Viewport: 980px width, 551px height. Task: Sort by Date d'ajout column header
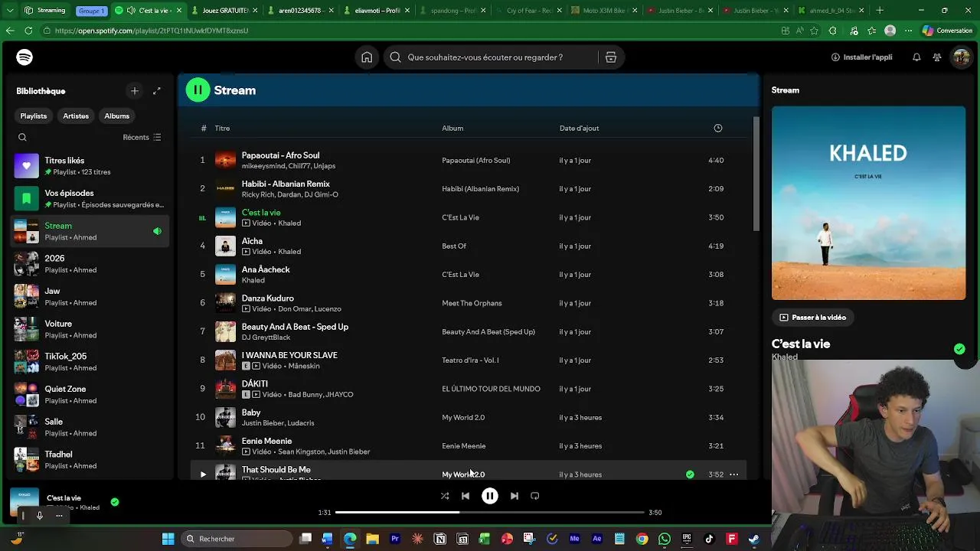[x=579, y=129]
